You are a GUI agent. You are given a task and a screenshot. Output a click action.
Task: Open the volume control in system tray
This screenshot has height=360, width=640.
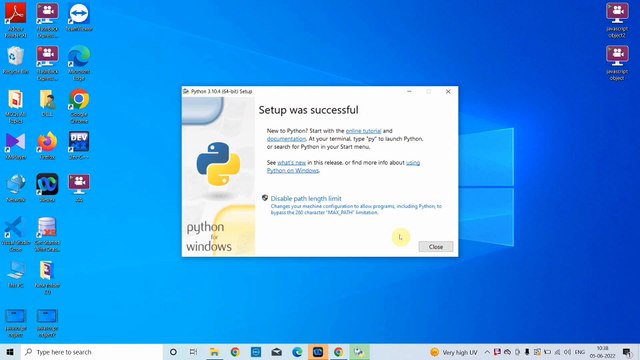tap(567, 352)
